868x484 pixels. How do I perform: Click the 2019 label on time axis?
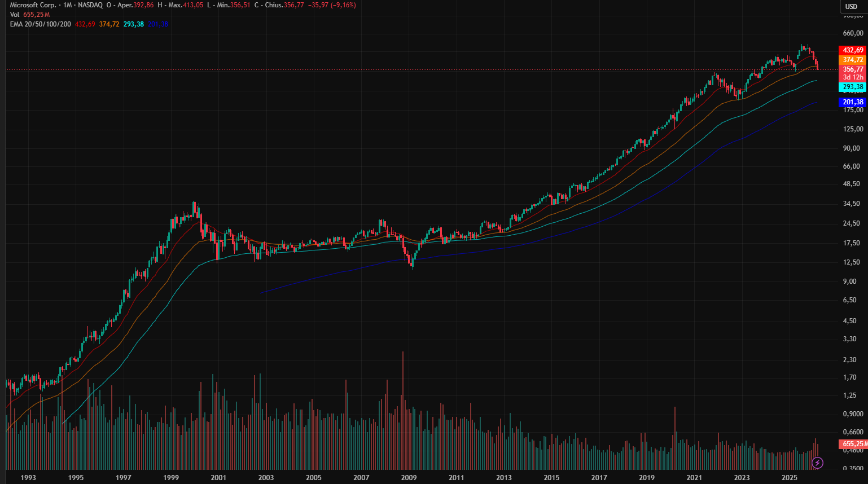tap(647, 478)
